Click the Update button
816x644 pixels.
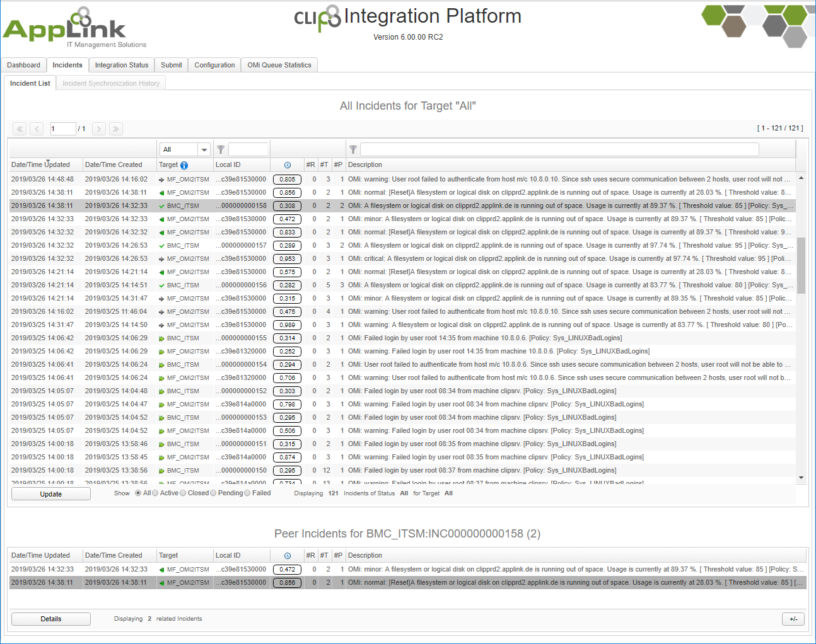(51, 494)
